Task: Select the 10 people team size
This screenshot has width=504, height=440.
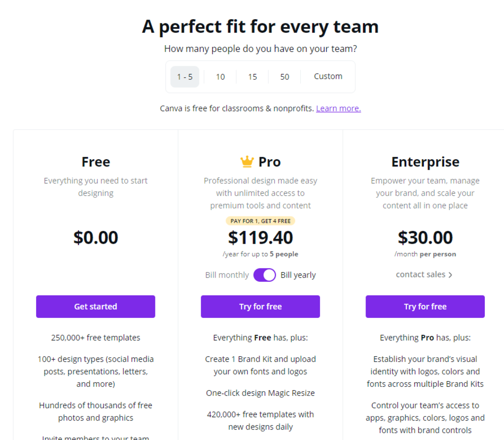Action: [x=220, y=77]
